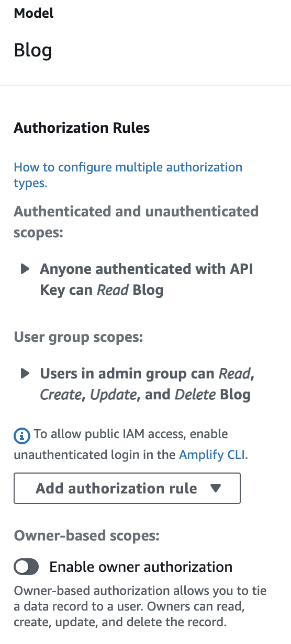Open the multiple authorization types help link
This screenshot has height=644, width=291.
pyautogui.click(x=128, y=175)
